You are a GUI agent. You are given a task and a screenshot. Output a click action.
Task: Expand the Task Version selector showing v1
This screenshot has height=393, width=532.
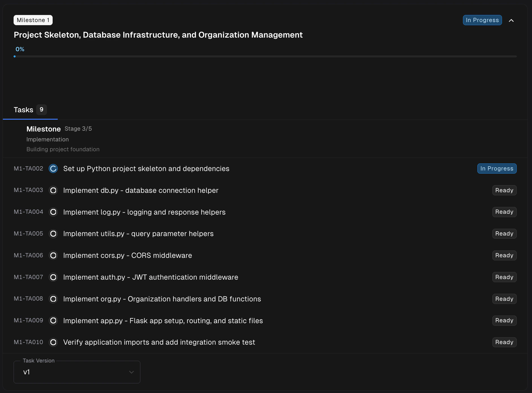click(x=131, y=372)
